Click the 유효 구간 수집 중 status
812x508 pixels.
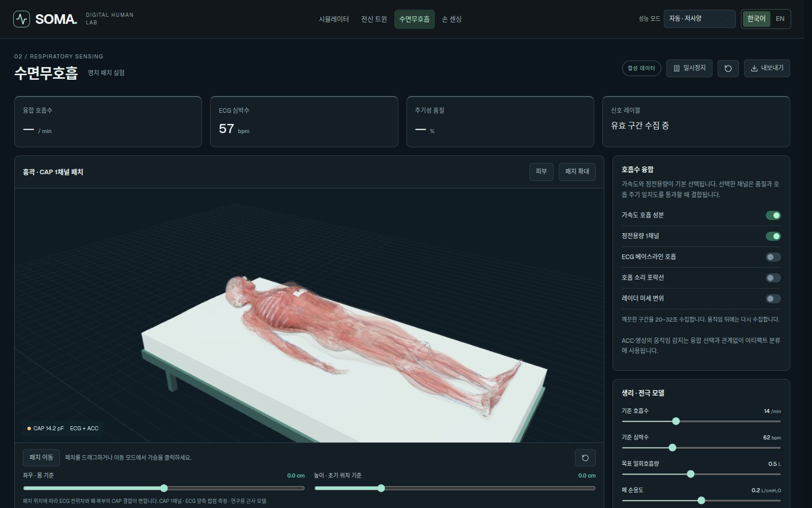coord(640,125)
